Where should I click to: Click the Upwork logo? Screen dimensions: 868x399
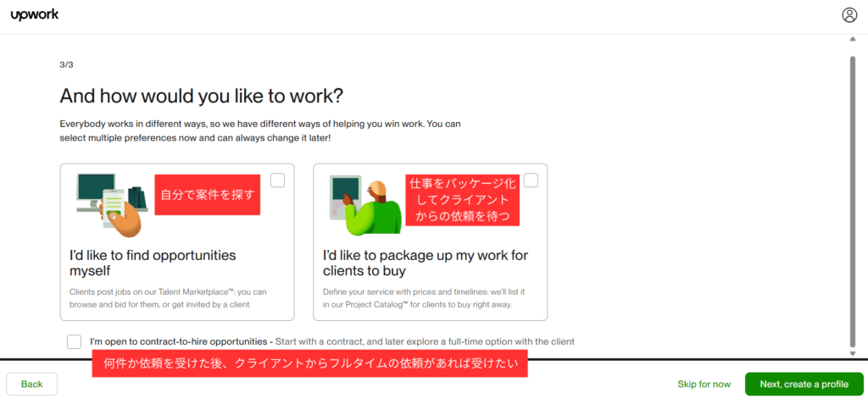coord(34,15)
